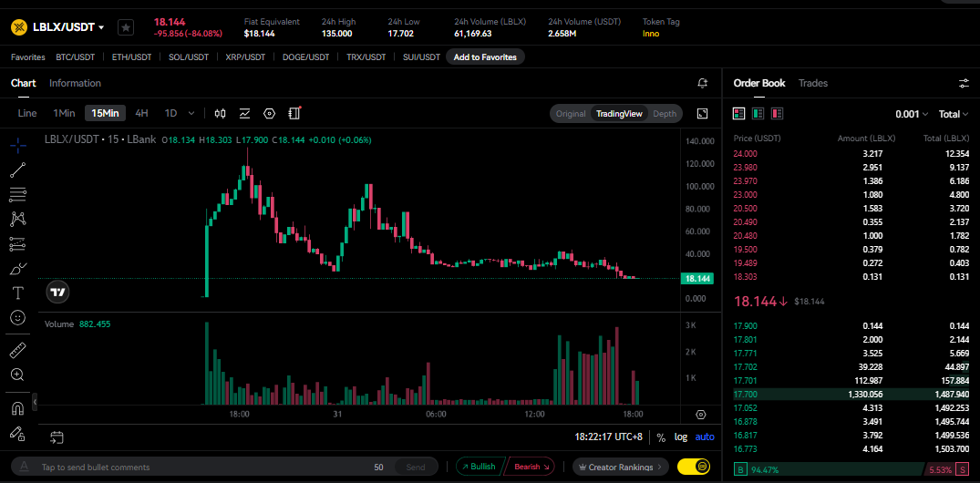Open Creator Rankings arrow button
Viewport: 980px width, 483px height.
tap(620, 467)
